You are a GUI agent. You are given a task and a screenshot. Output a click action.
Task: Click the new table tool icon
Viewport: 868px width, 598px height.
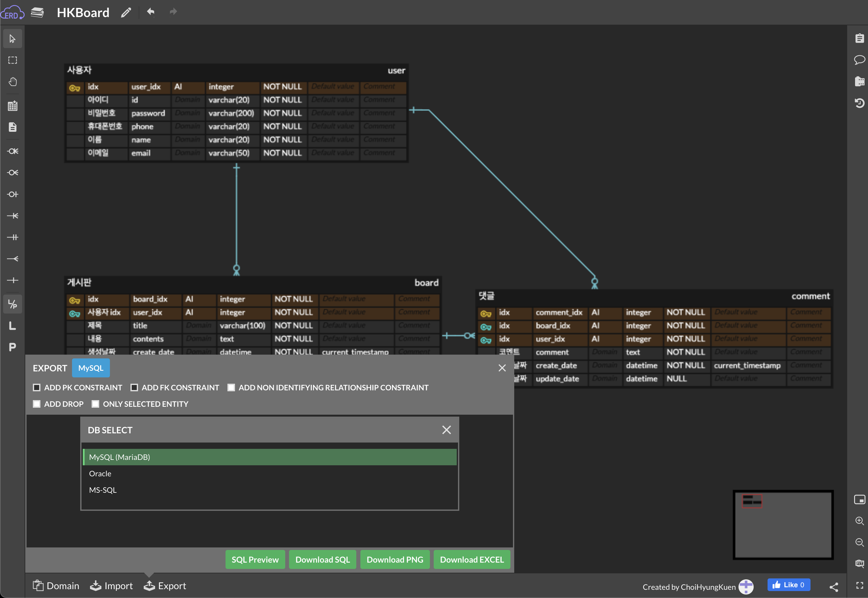click(x=13, y=106)
